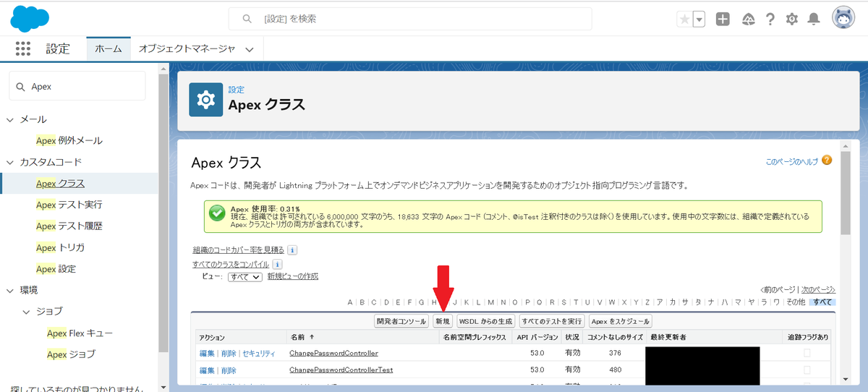Click 編集 for ChangePasswordControllerTest row
868x392 pixels.
tap(207, 370)
